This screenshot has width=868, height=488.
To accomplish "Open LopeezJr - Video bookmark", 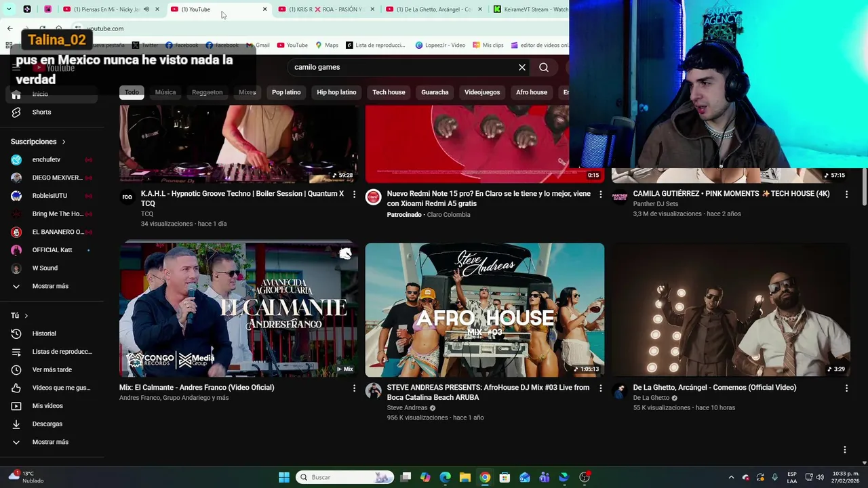I will tap(440, 45).
